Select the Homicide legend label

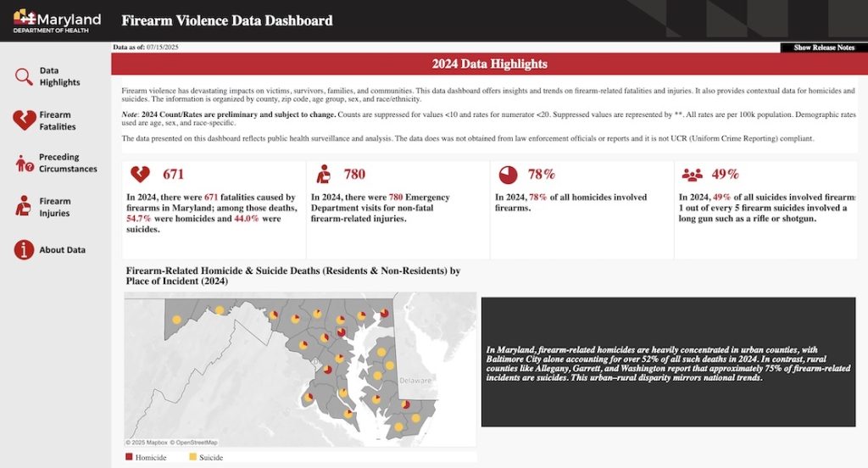coord(151,458)
